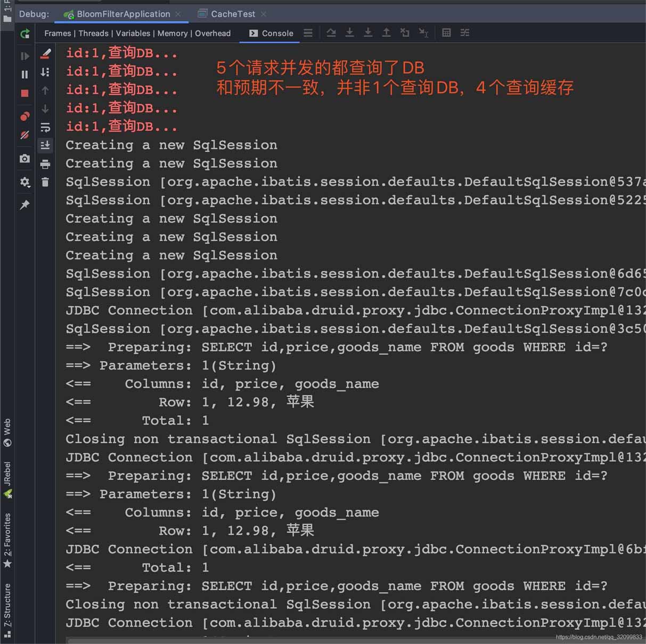Clear all console output with trash icon

[45, 182]
